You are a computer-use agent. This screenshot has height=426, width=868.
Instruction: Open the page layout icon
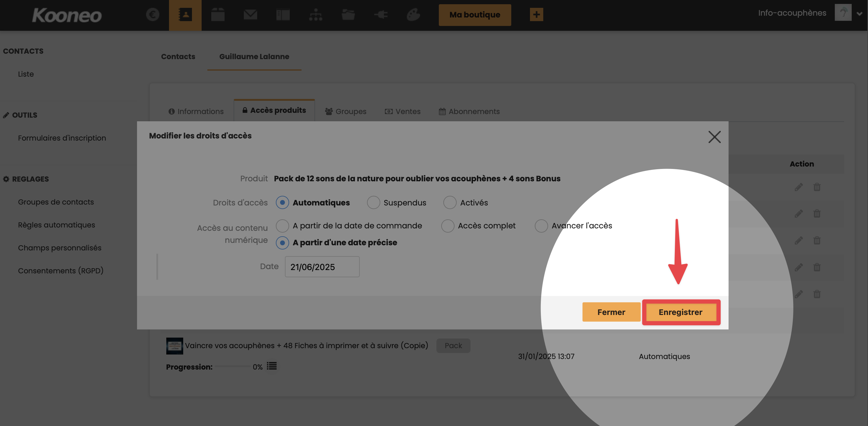click(x=283, y=15)
